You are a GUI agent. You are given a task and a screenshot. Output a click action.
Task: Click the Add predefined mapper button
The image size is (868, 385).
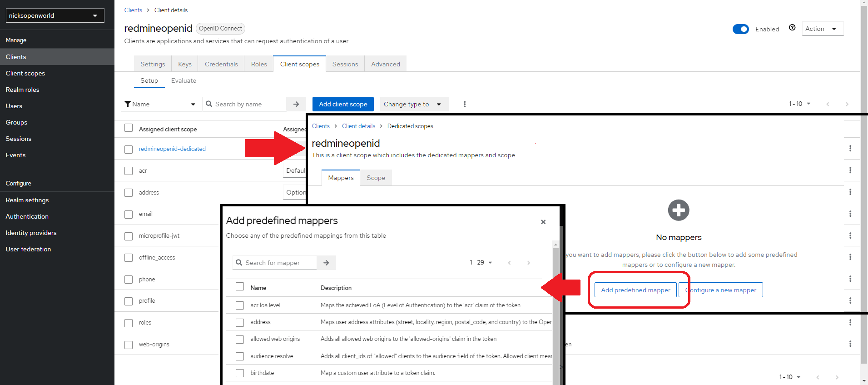point(635,290)
